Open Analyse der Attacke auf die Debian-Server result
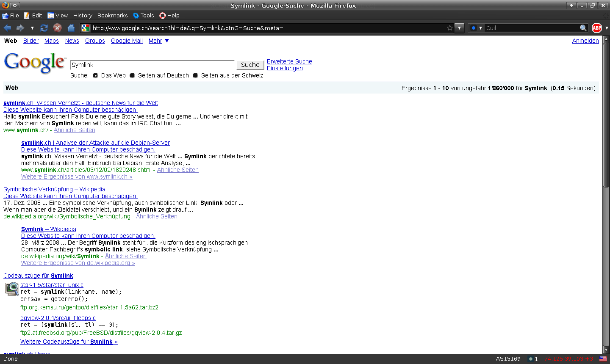610x364 pixels. pyautogui.click(x=95, y=143)
